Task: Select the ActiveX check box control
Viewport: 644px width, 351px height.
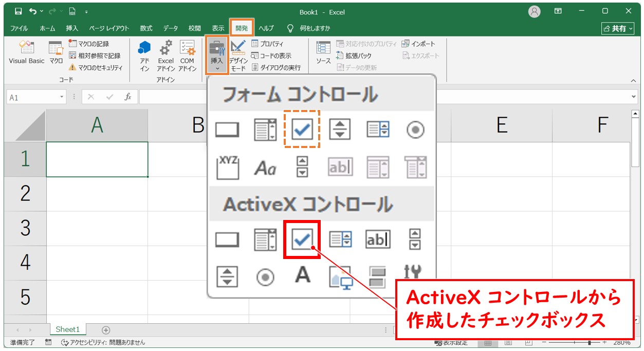Action: pos(302,239)
